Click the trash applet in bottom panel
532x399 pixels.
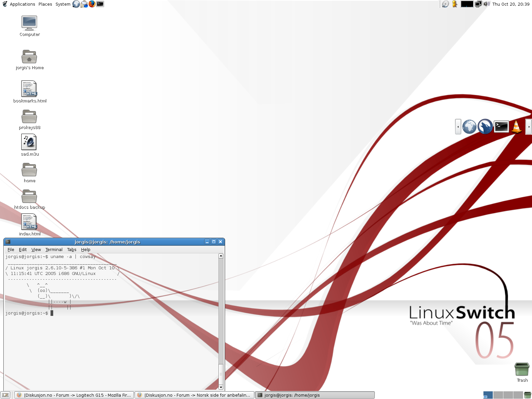point(527,395)
